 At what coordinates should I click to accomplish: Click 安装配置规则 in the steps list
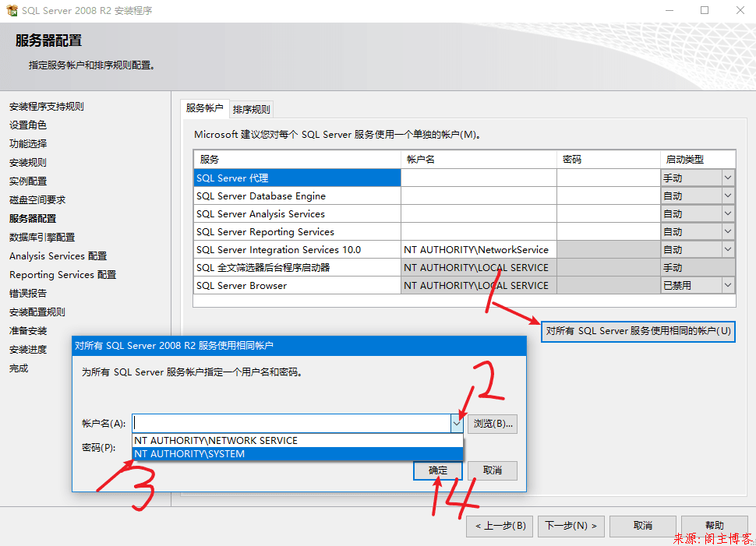click(x=37, y=312)
